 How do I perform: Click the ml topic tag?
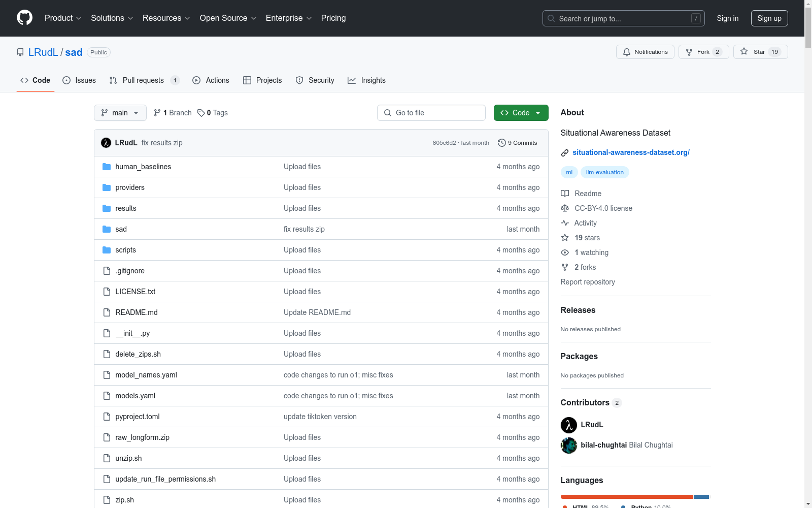(569, 172)
